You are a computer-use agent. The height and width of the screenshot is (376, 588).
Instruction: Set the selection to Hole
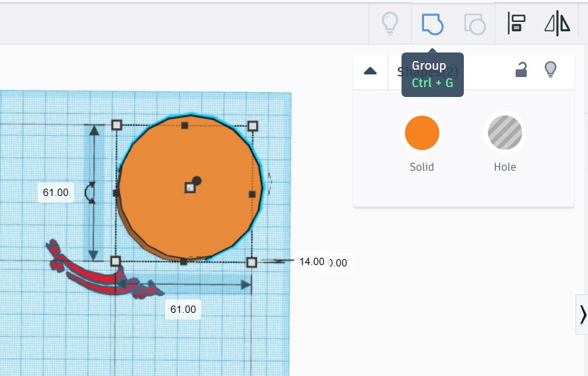coord(505,133)
